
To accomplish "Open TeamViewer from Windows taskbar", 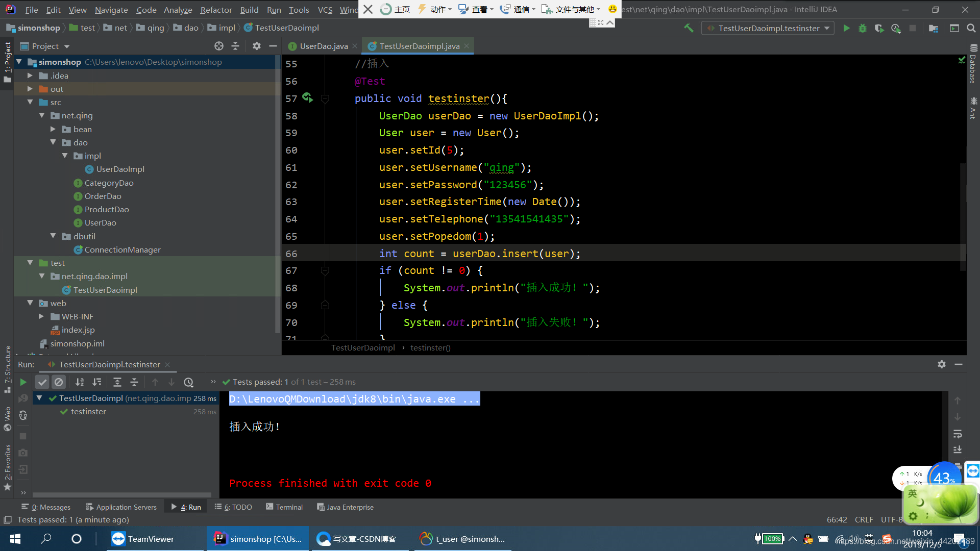I will tap(155, 539).
